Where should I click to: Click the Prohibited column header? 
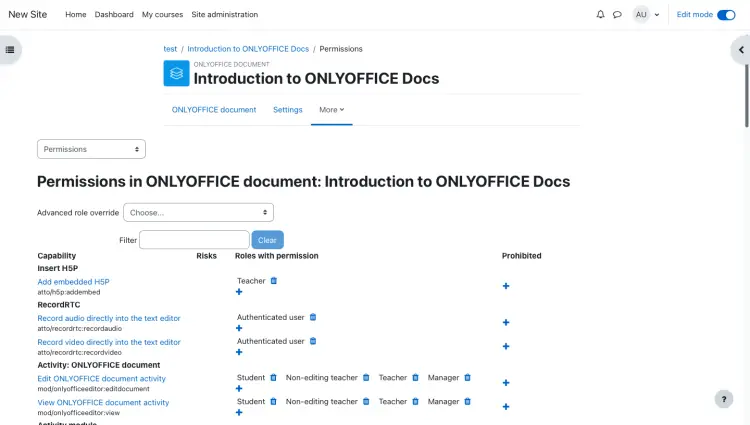tap(521, 256)
